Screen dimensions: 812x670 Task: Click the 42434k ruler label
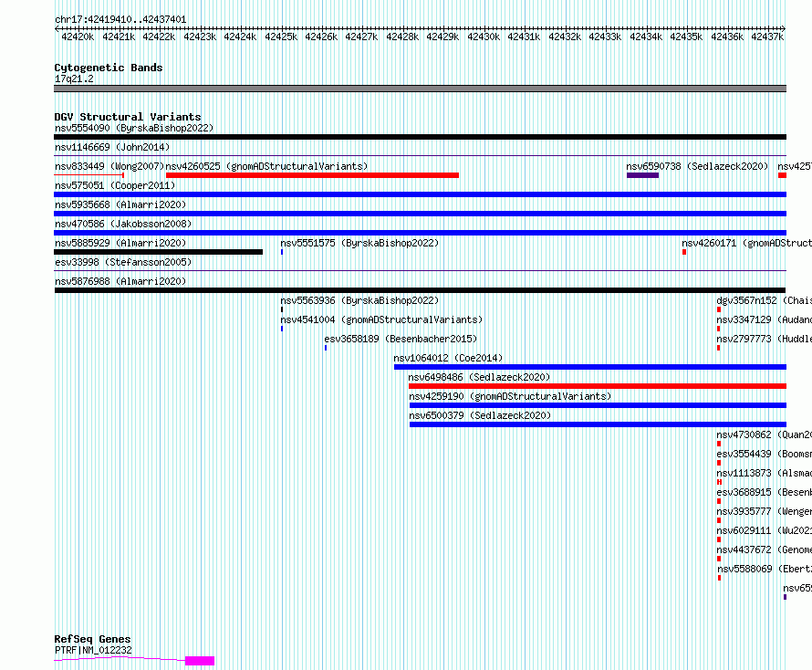pos(646,37)
